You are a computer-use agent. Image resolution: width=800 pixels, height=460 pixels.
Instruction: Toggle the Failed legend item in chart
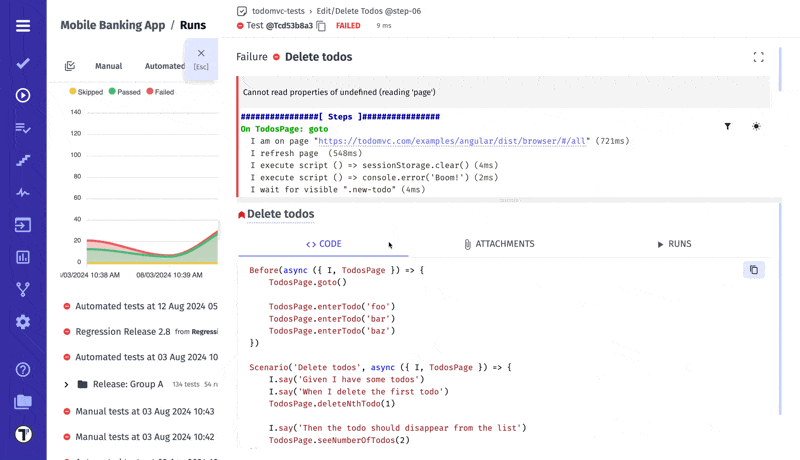[x=161, y=92]
